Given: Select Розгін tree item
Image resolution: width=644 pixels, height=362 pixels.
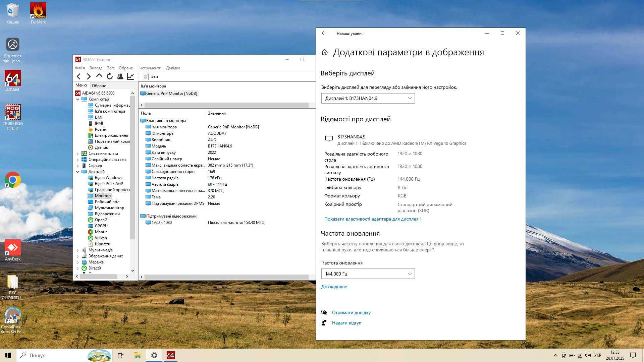Looking at the screenshot, I should (x=97, y=129).
